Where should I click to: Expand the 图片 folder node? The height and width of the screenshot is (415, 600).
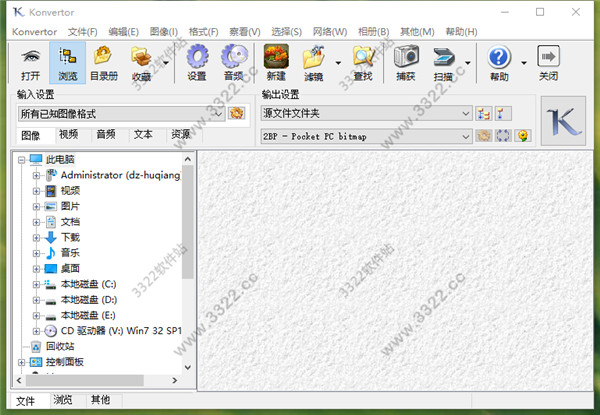coord(36,207)
